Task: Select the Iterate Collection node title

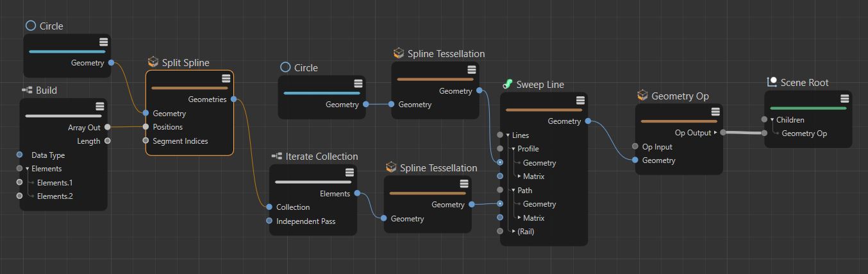Action: (322, 157)
